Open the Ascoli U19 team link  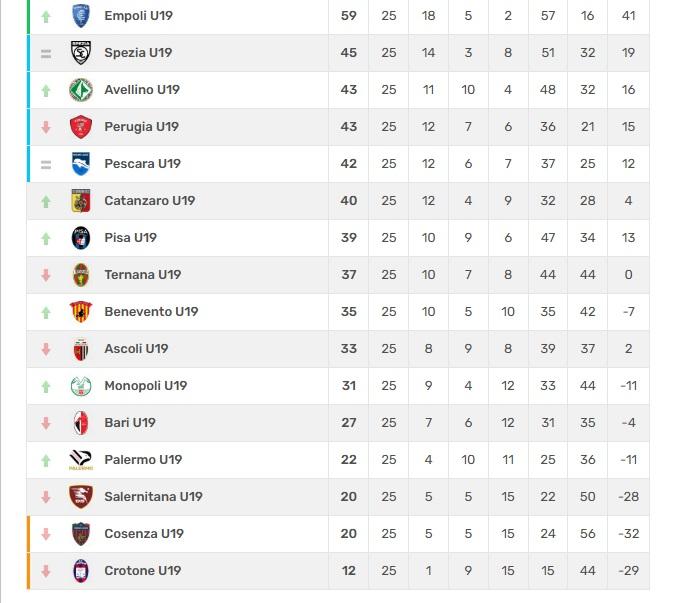pyautogui.click(x=136, y=349)
